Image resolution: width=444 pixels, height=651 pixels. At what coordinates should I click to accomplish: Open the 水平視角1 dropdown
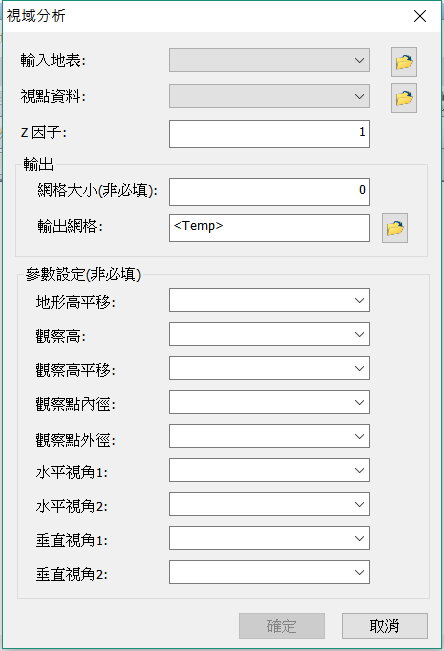269,470
